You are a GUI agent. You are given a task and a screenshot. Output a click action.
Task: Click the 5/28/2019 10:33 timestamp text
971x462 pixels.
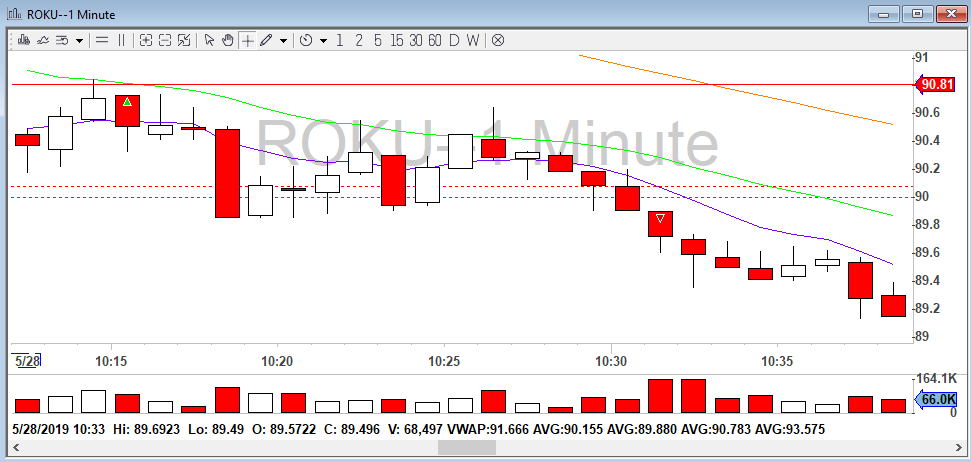point(59,429)
